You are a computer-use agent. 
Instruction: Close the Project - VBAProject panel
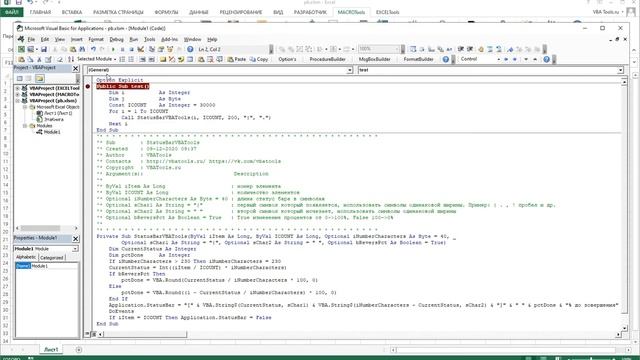[76, 68]
